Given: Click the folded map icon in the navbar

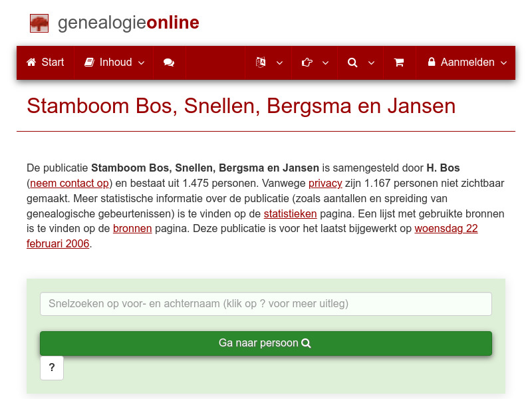Looking at the screenshot, I should pos(259,62).
